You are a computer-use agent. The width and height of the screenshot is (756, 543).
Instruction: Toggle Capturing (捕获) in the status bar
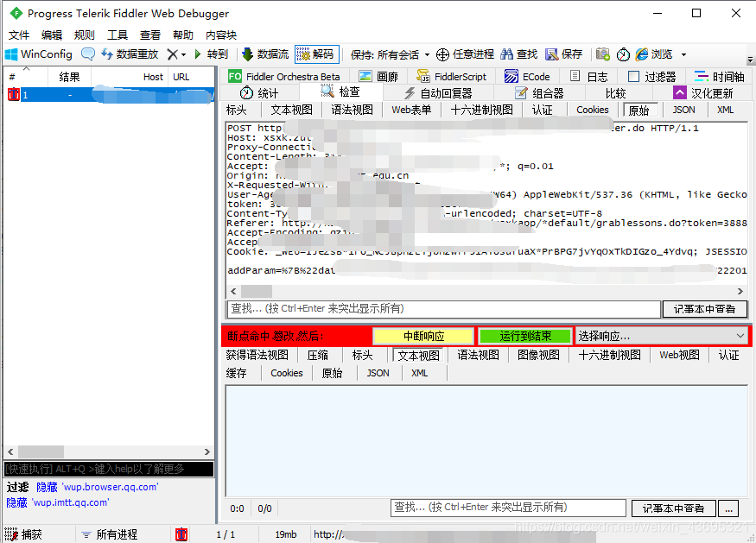[x=24, y=534]
